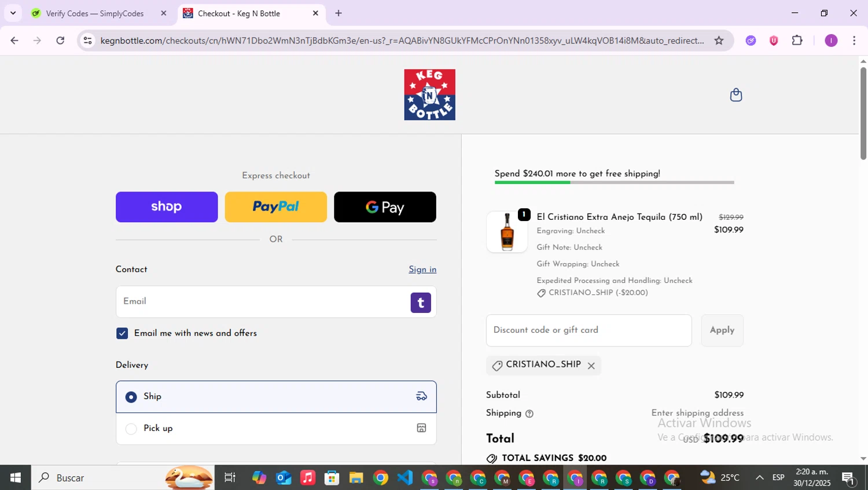Open the tab search dropdown
Viewport: 868px width, 490px height.
pyautogui.click(x=13, y=13)
